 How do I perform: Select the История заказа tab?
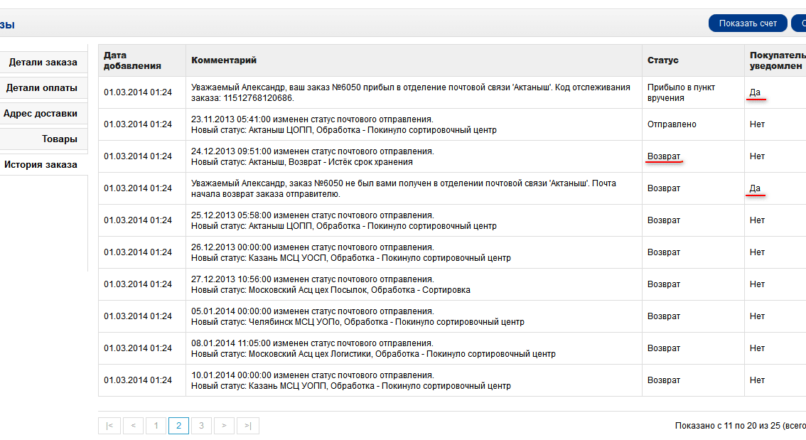point(43,165)
